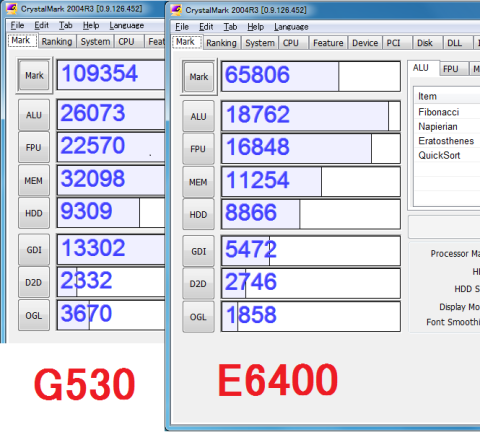480x432 pixels.
Task: Click MEM score 11254 bar
Action: point(311,181)
